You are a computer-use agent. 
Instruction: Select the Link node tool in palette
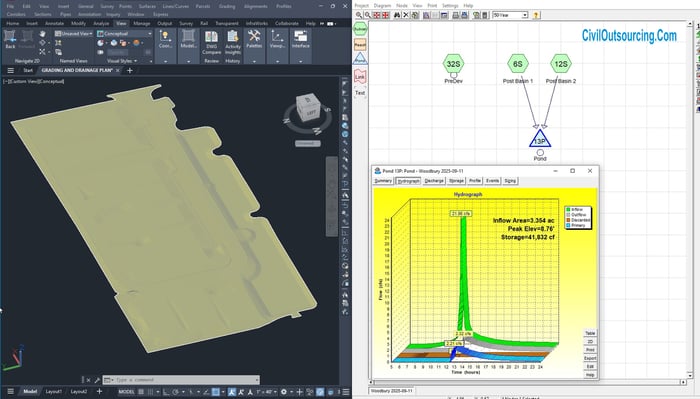[360, 76]
